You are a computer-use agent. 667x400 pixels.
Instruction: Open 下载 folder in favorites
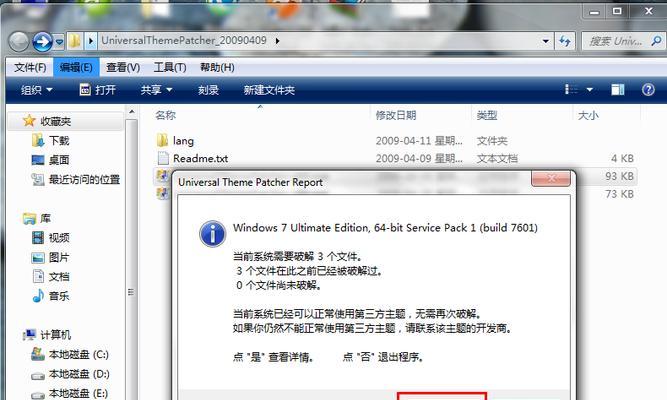tap(59, 140)
